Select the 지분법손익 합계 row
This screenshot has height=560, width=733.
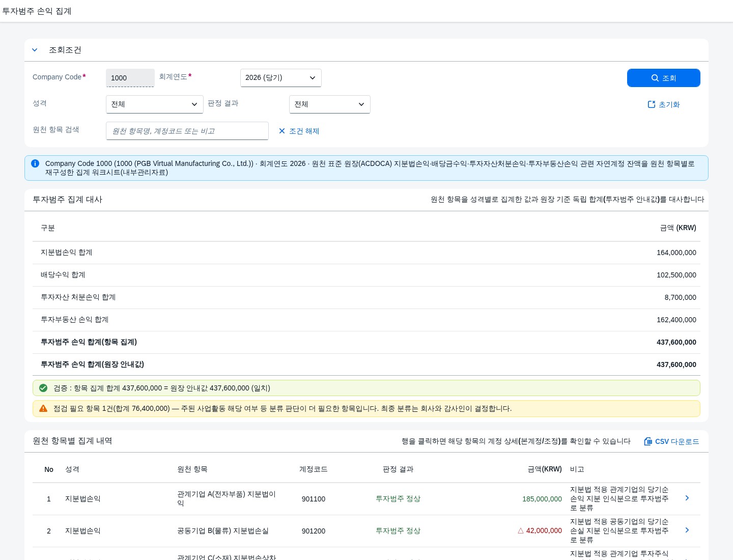pos(366,253)
